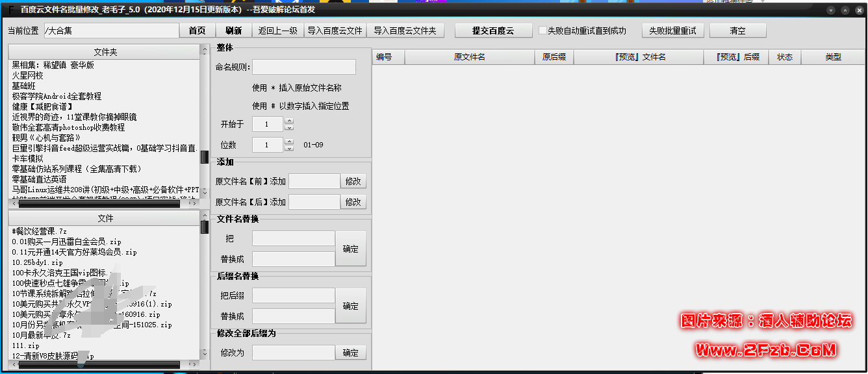Click the app logo icon in title bar
The image size is (868, 374).
click(10, 10)
